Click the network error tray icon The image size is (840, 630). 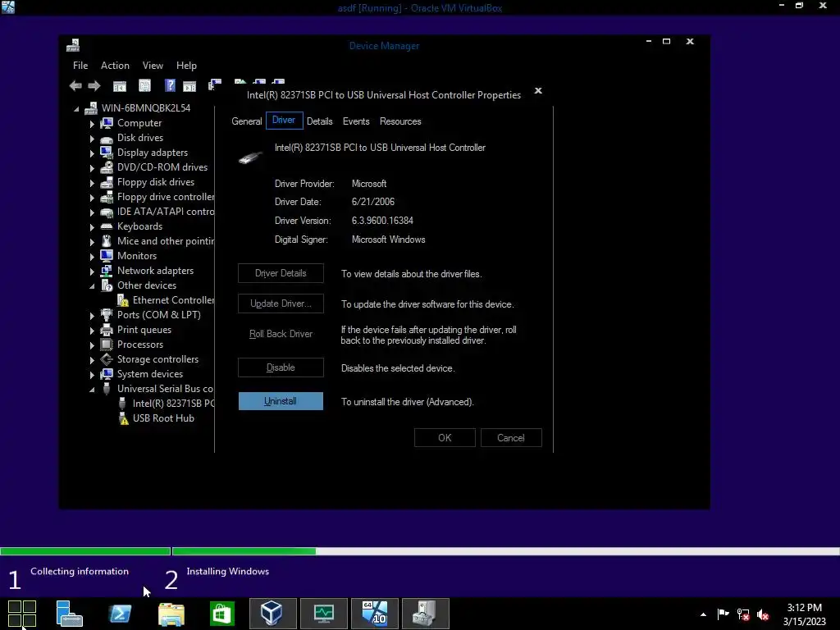743,614
